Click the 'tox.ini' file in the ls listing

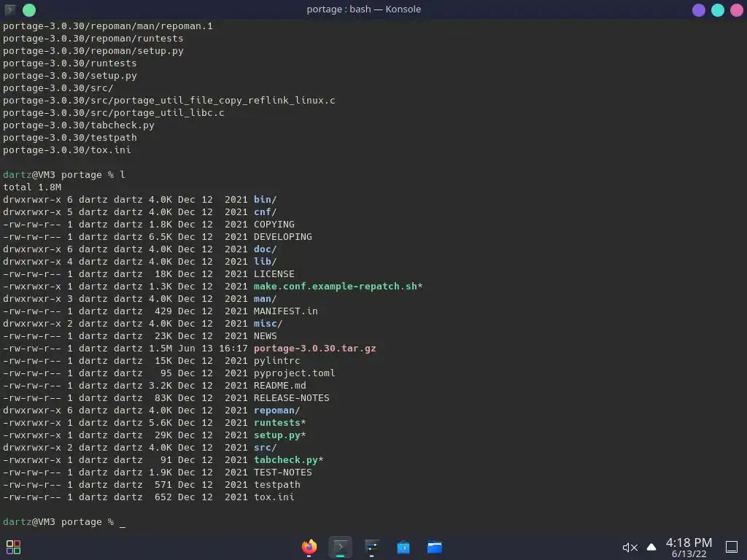(x=274, y=497)
